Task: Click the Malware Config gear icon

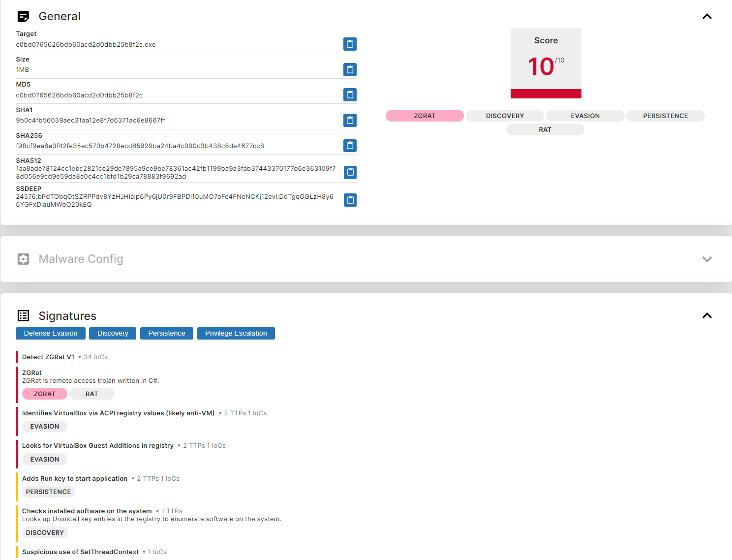Action: pyautogui.click(x=23, y=259)
